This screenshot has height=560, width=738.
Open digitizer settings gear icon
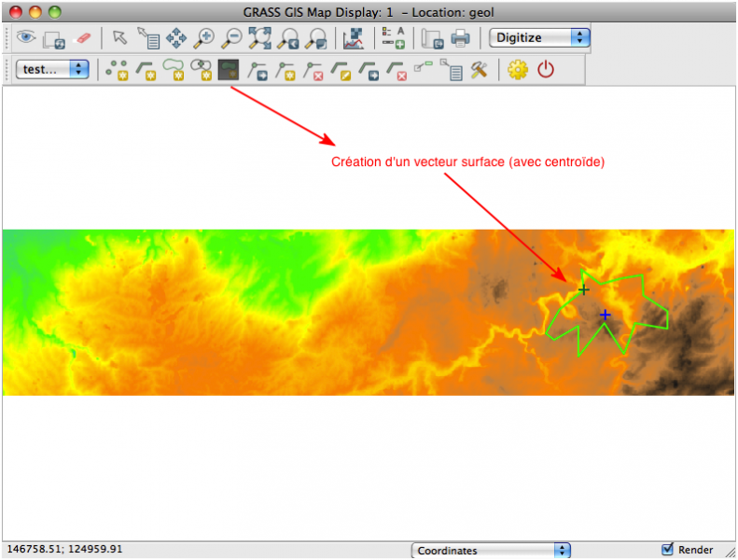[x=517, y=70]
